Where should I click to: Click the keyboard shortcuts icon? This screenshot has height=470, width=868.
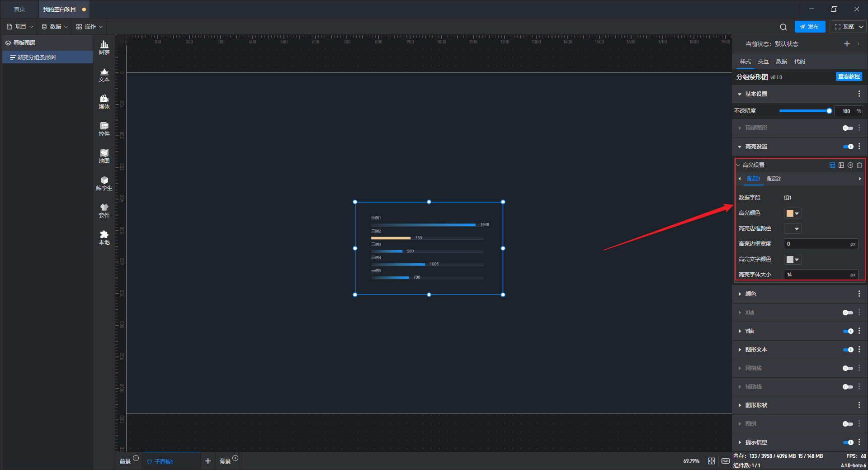click(x=725, y=461)
